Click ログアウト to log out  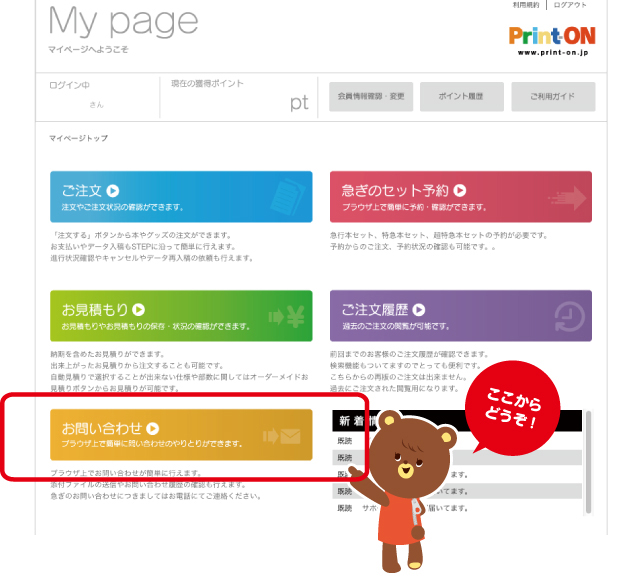pos(573,6)
